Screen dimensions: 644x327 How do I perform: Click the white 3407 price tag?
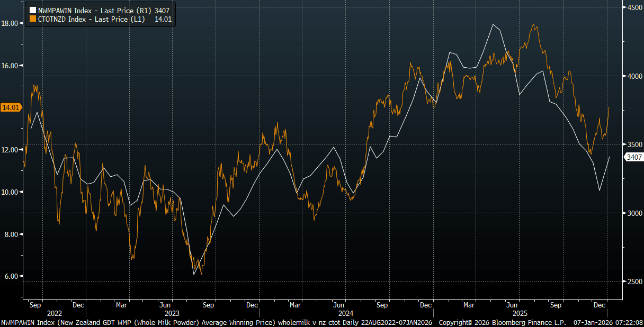[x=633, y=157]
